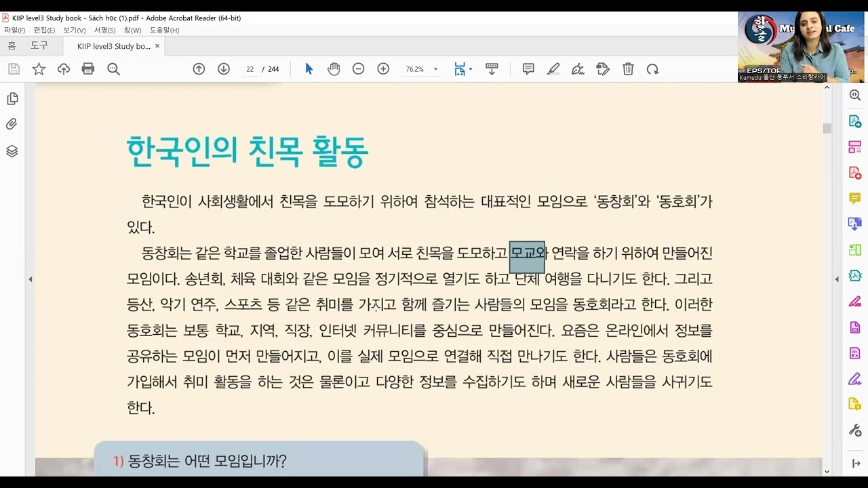Zoom in with the plus circle
This screenshot has height=488, width=868.
383,68
